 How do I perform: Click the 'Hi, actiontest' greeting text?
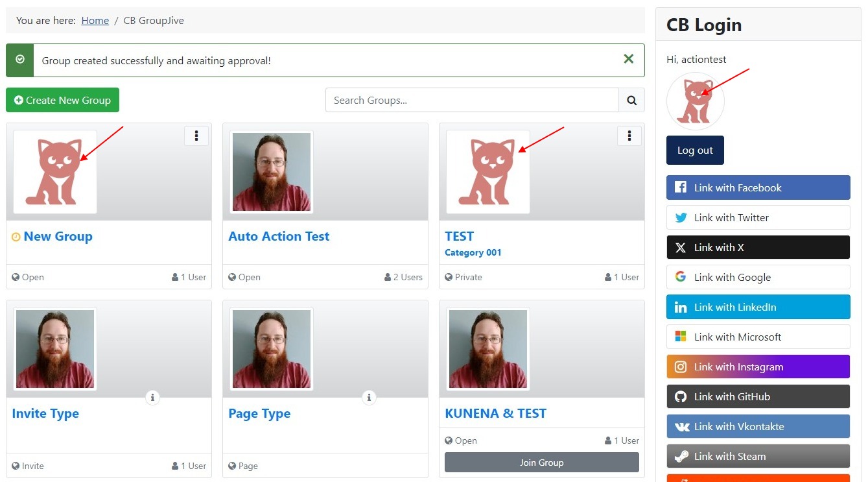tap(696, 59)
